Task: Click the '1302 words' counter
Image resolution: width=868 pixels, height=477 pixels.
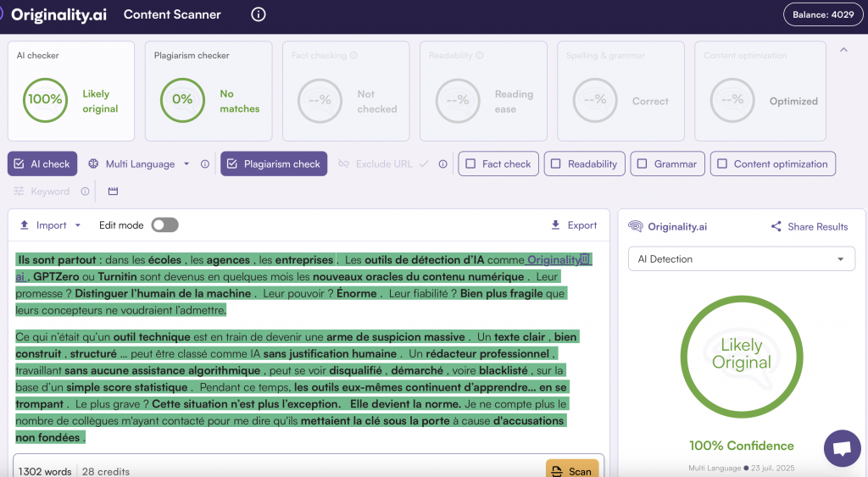Action: [45, 471]
